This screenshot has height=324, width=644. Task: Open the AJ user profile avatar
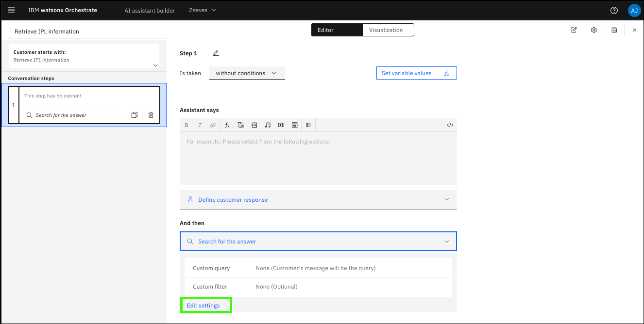(634, 10)
